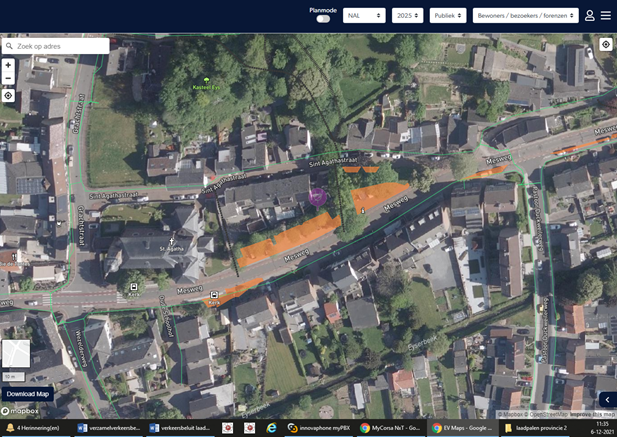Open the user account icon
Screen dimensions: 617x437
tap(590, 16)
